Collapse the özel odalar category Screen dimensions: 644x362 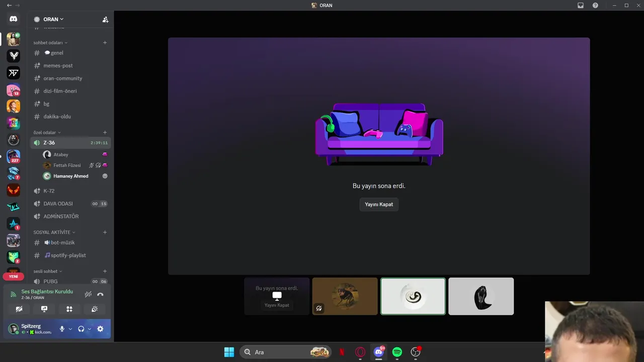click(x=47, y=133)
